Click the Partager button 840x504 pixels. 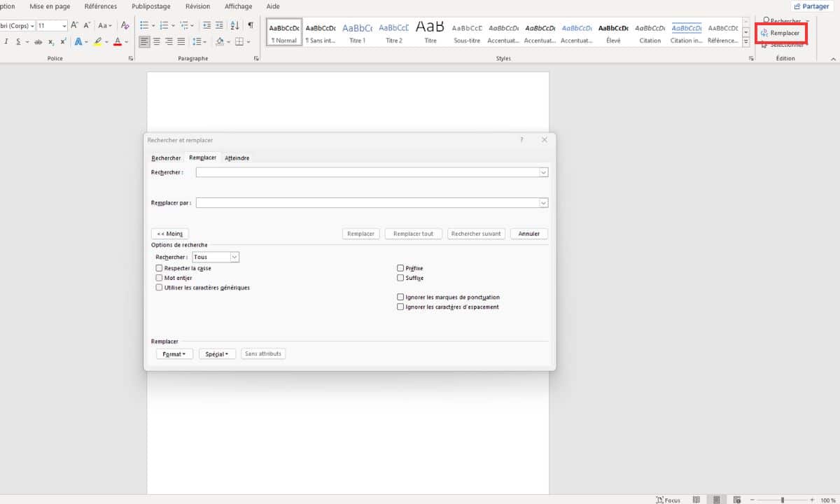[x=811, y=6]
